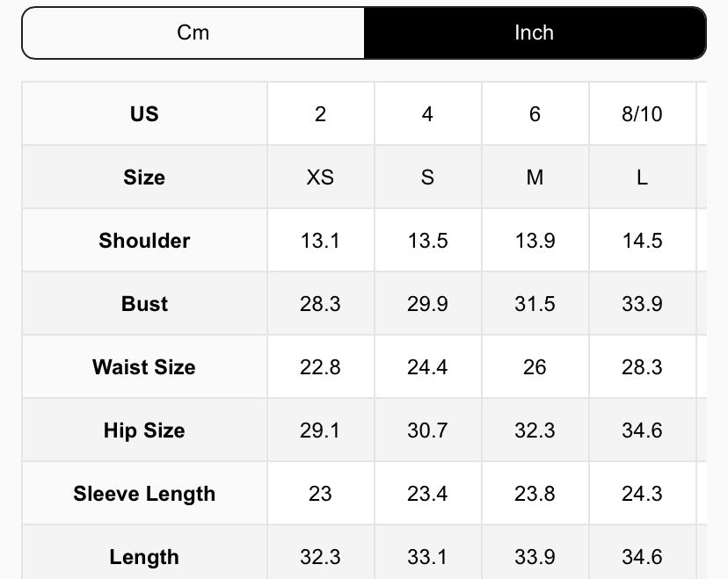Click the 28.3 waist value for L
728x579 pixels.
click(x=642, y=367)
